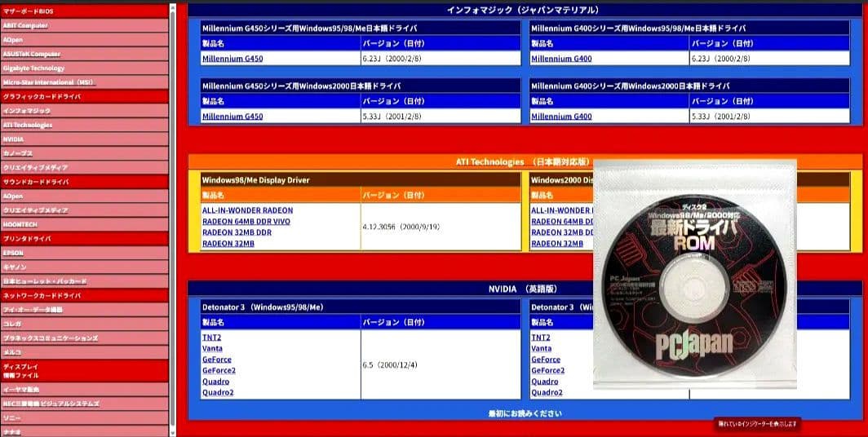This screenshot has height=437, width=868.
Task: Open Millennium G450 Windows2000 driver link
Action: tap(232, 117)
